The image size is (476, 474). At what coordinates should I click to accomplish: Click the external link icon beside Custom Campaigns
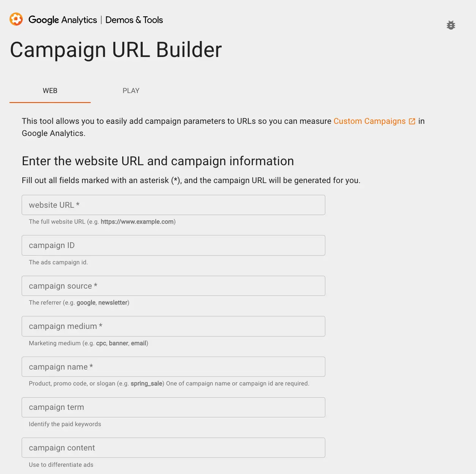pyautogui.click(x=412, y=122)
